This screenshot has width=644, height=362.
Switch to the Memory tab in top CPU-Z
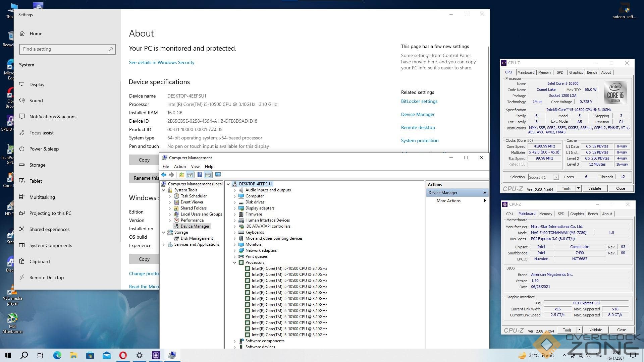tap(544, 72)
